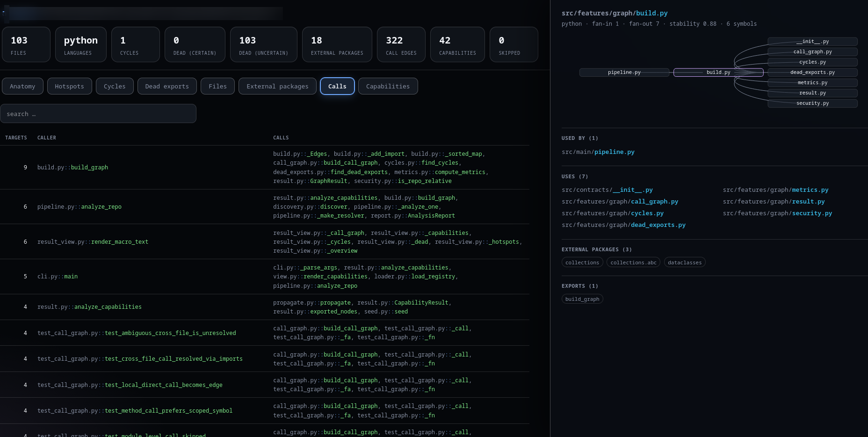868x437 pixels.
Task: Switch to the Hotspots tab
Action: pyautogui.click(x=69, y=86)
